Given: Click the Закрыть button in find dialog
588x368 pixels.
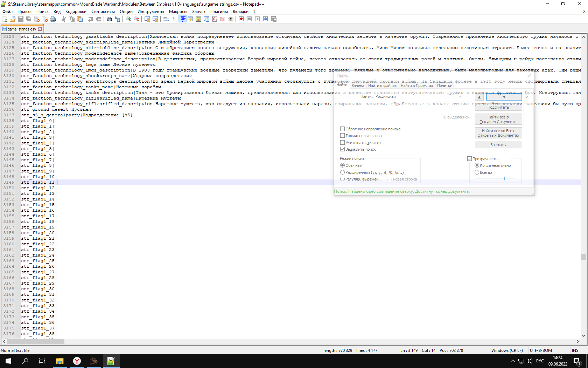Looking at the screenshot, I should coord(498,145).
